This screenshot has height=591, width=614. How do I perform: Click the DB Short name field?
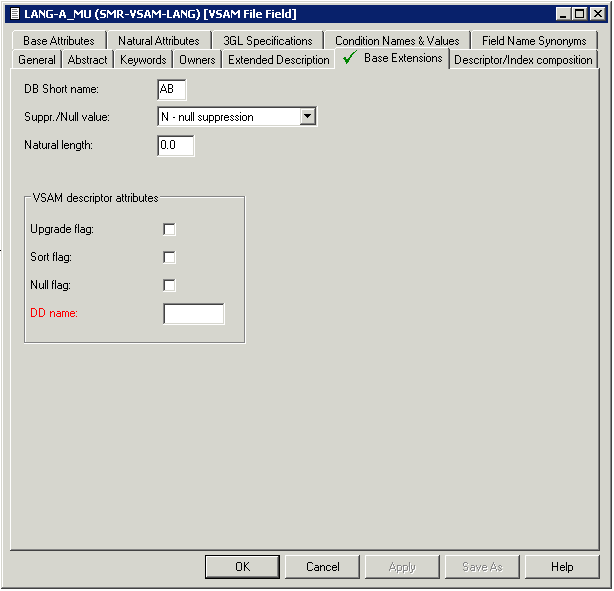[x=172, y=91]
